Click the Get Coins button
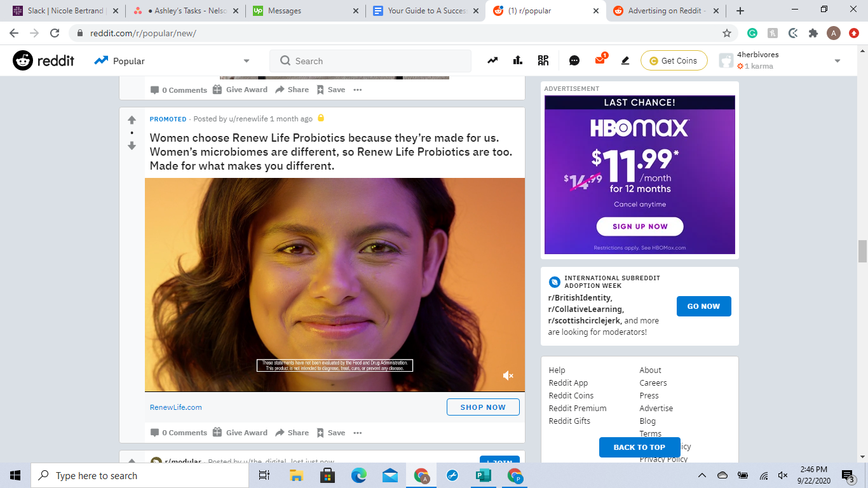 674,61
